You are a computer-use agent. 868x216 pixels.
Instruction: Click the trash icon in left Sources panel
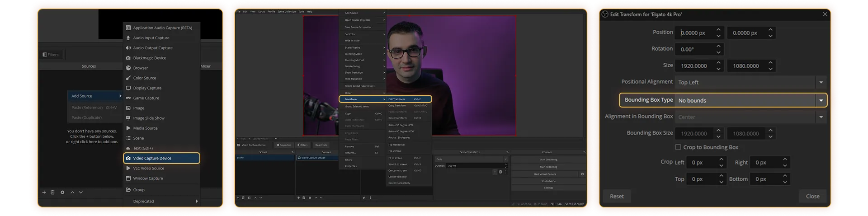click(x=52, y=193)
